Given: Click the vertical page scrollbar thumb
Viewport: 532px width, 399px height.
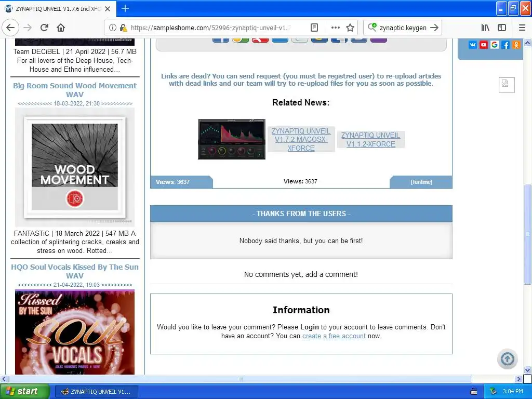Looking at the screenshot, I should point(527,234).
